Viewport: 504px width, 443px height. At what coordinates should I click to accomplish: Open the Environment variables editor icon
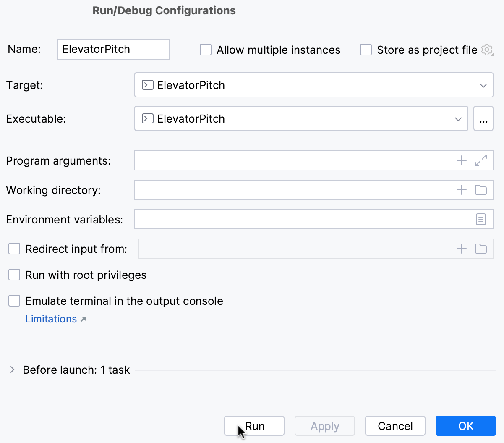point(481,219)
